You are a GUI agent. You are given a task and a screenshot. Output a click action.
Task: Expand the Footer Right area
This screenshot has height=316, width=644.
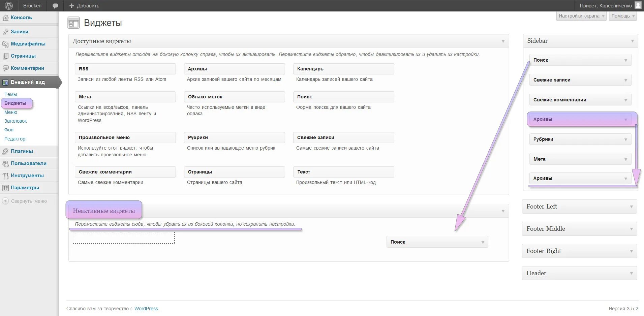click(x=631, y=251)
